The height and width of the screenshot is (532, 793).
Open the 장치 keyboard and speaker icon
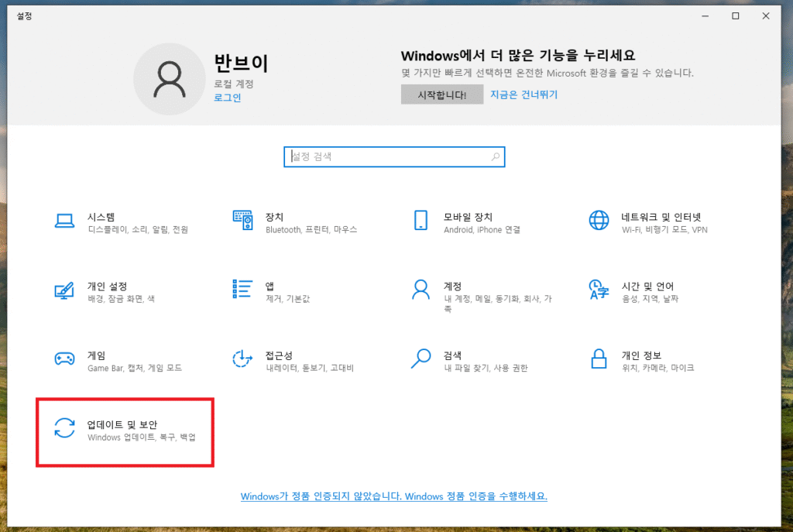(x=242, y=221)
